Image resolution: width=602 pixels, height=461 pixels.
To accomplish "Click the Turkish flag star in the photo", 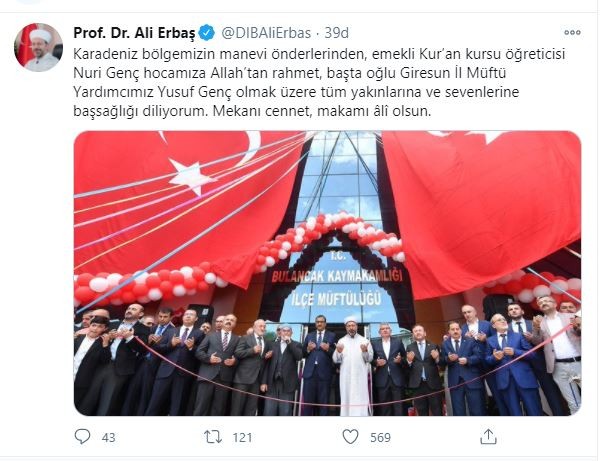I will coord(191,177).
